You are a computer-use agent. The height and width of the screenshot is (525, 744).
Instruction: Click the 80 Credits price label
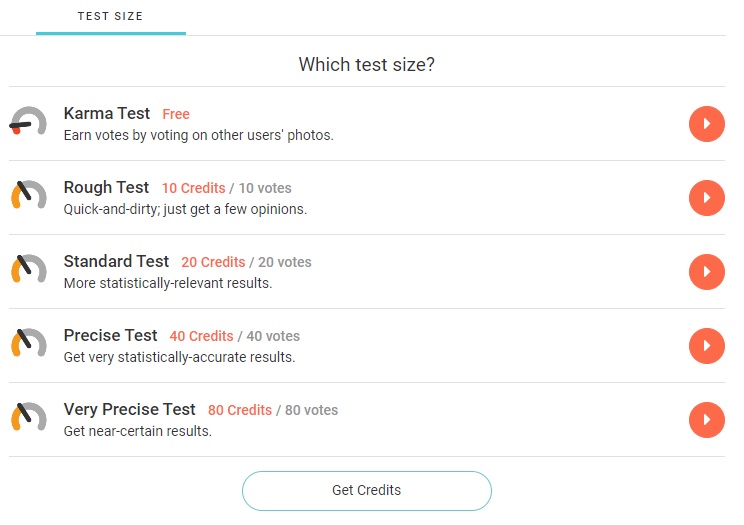point(240,411)
